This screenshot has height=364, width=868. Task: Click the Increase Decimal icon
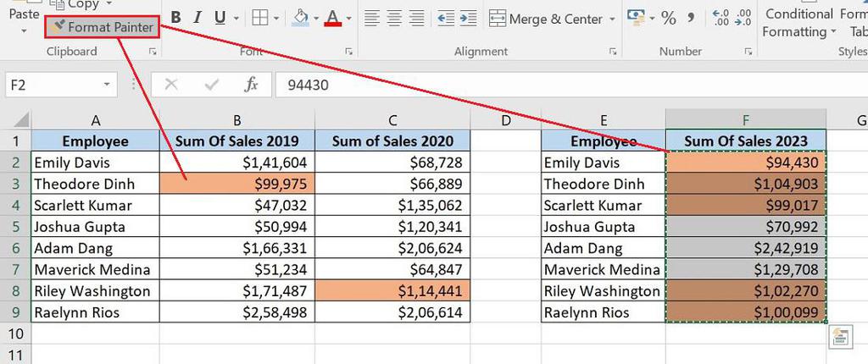point(721,18)
